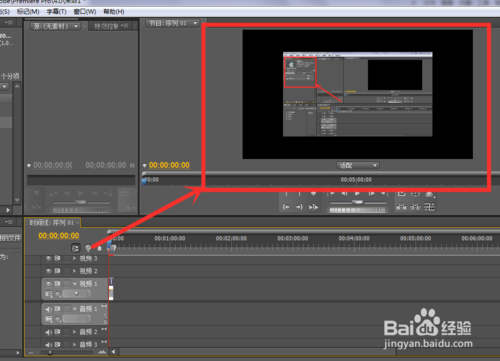This screenshot has width=500, height=361.
Task: Collapse the 音频 1 track
Action: coord(74,309)
